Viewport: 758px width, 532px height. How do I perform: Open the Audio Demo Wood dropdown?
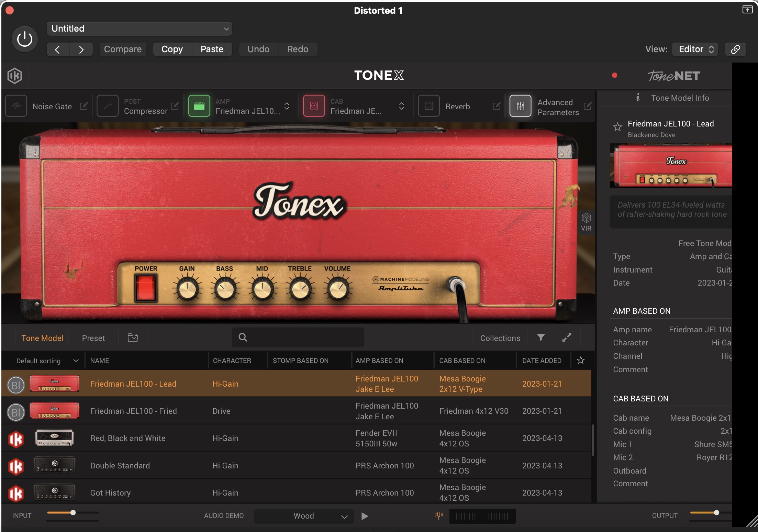click(x=304, y=516)
